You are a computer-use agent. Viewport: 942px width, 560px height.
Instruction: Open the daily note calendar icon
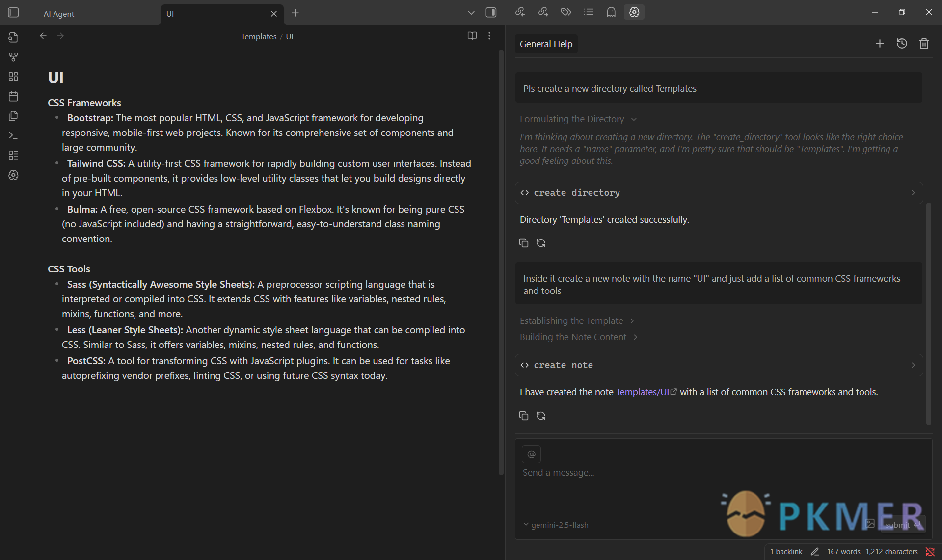point(13,96)
